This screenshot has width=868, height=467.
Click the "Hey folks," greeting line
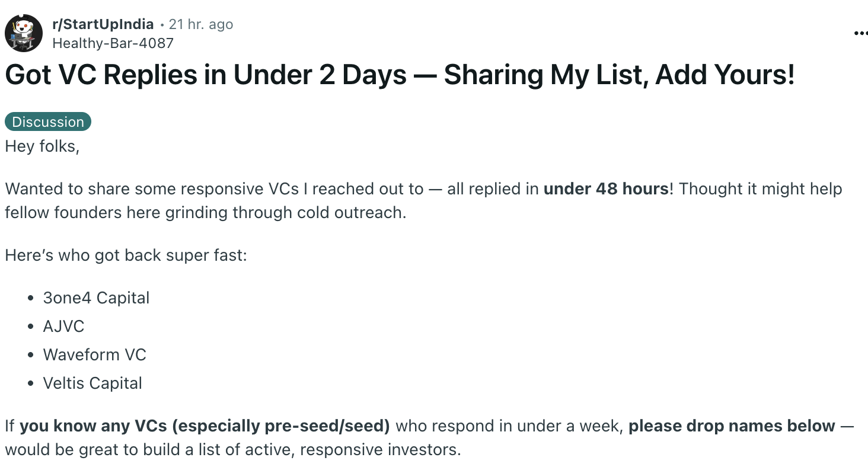[42, 146]
